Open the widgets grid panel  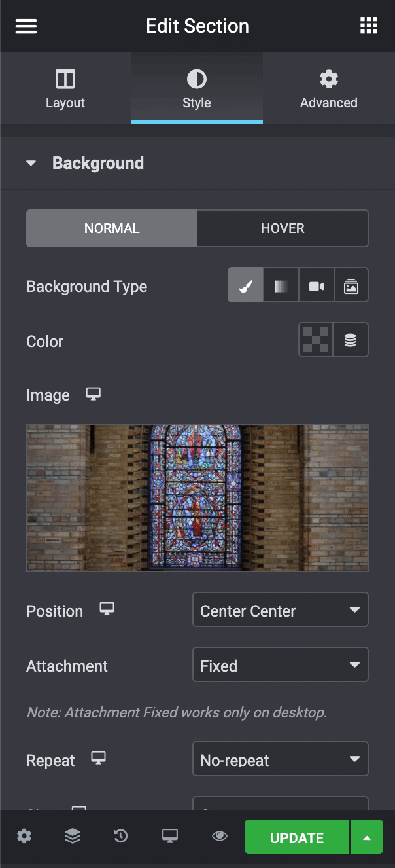(369, 26)
